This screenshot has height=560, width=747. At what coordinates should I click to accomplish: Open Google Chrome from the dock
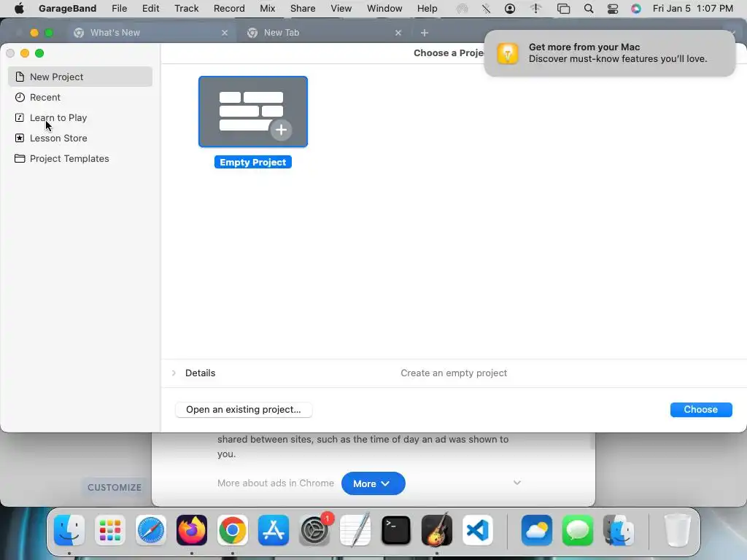click(x=233, y=530)
